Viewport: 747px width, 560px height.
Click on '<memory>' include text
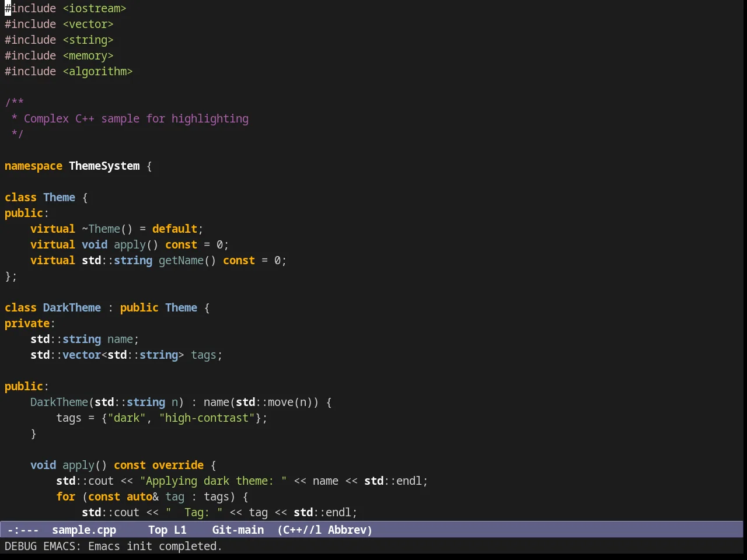click(88, 55)
